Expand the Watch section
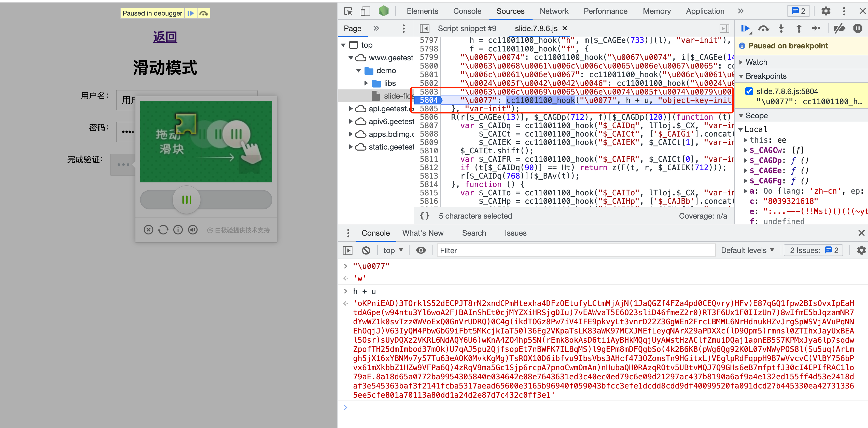The image size is (868, 428). pos(756,62)
